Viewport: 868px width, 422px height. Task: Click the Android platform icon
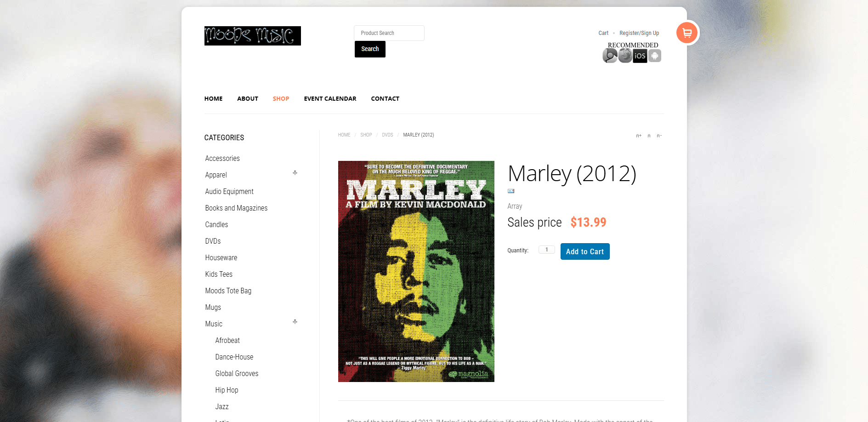click(x=655, y=56)
